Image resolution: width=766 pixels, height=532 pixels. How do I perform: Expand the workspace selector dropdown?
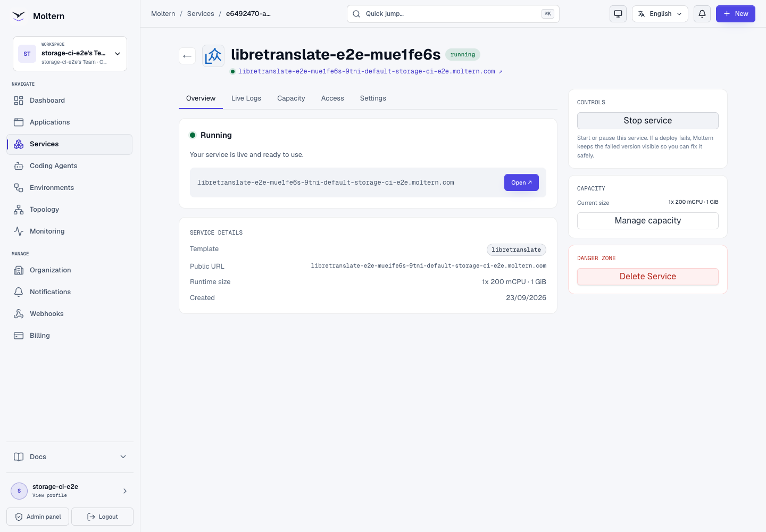[x=70, y=54]
